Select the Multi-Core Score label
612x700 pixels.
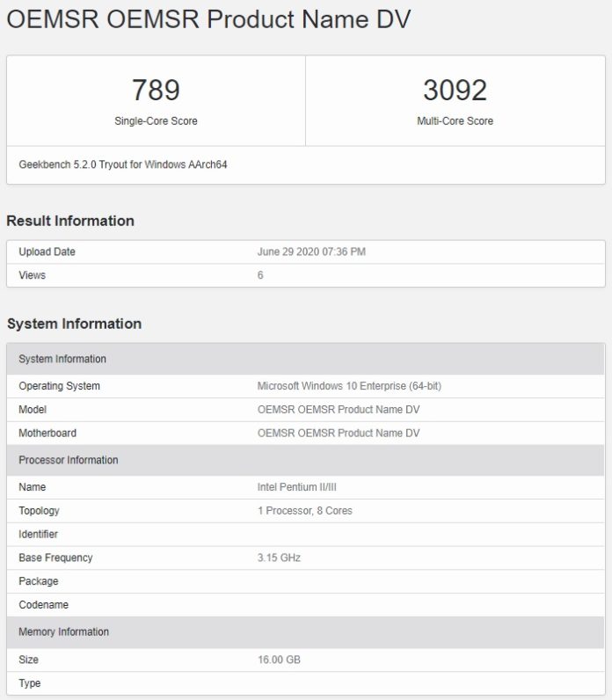point(455,121)
